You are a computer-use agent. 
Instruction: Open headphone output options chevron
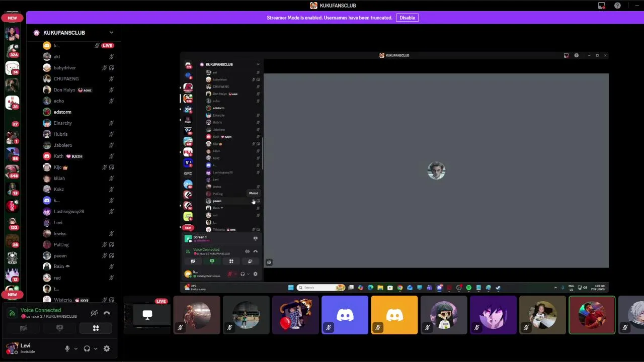coord(96,348)
